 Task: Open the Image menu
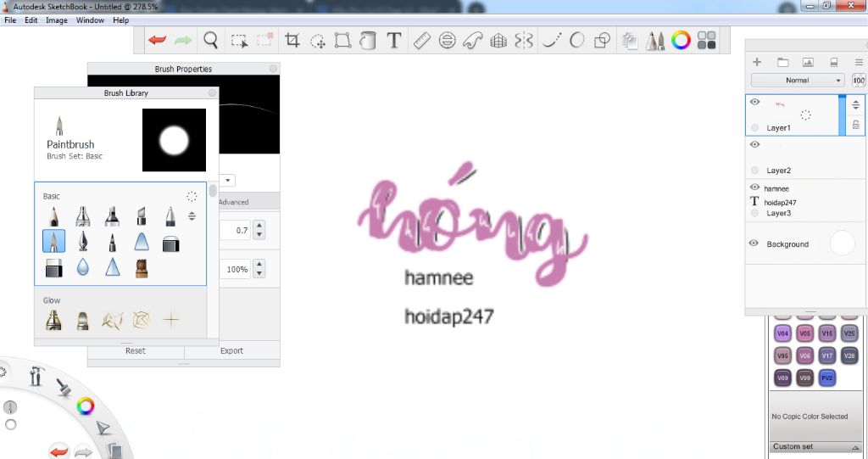tap(57, 20)
